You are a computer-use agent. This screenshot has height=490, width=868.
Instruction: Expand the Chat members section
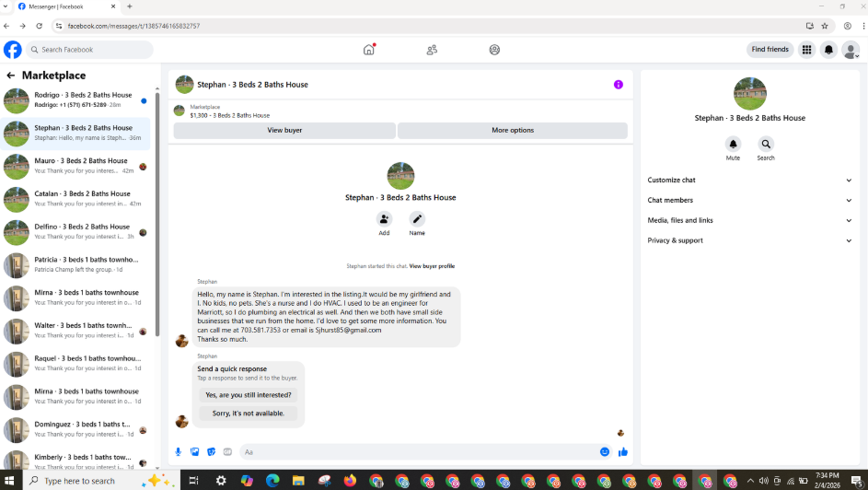click(749, 201)
